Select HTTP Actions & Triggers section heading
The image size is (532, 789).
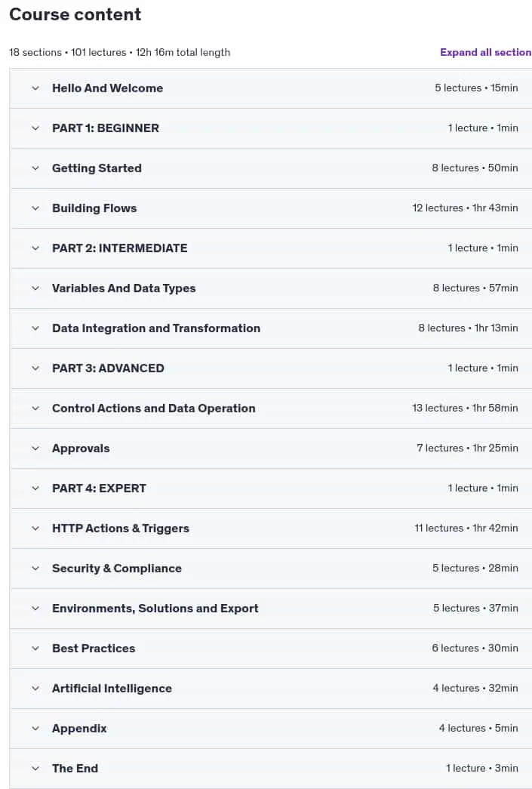(121, 529)
